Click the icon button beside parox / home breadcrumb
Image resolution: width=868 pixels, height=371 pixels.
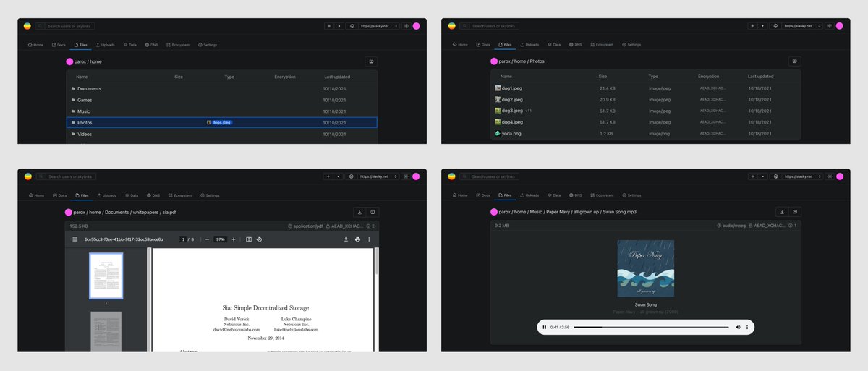tap(371, 61)
